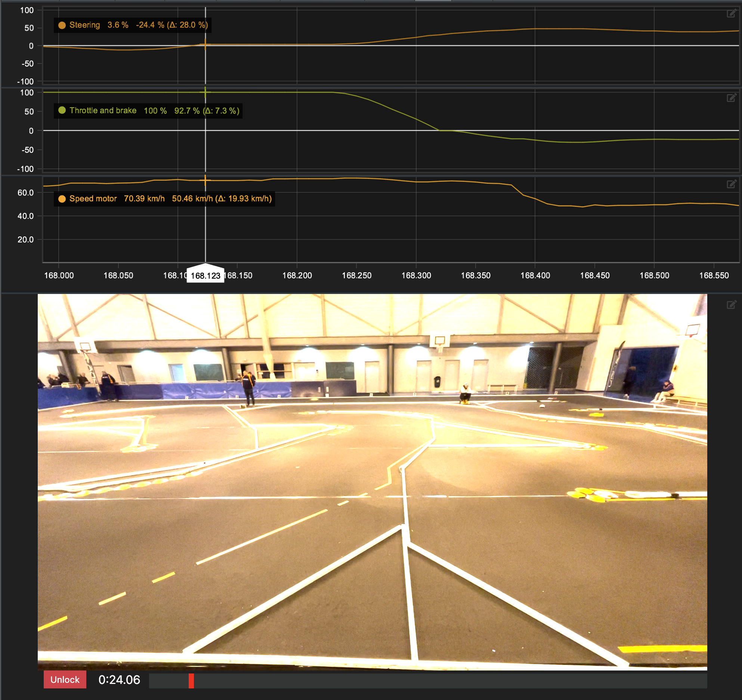The width and height of the screenshot is (742, 700).
Task: Click the 0:24.06 video time display
Action: click(119, 680)
